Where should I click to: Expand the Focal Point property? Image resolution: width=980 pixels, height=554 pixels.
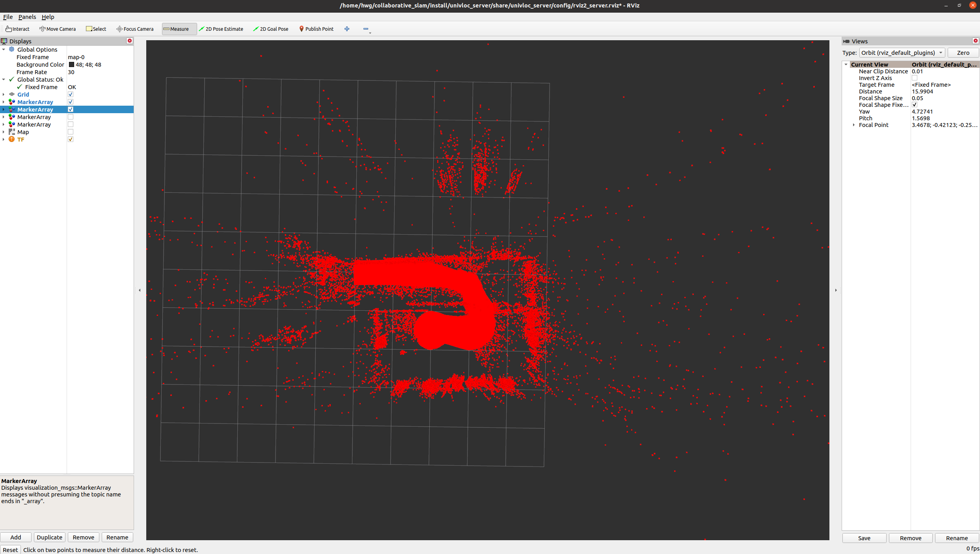[x=853, y=125]
